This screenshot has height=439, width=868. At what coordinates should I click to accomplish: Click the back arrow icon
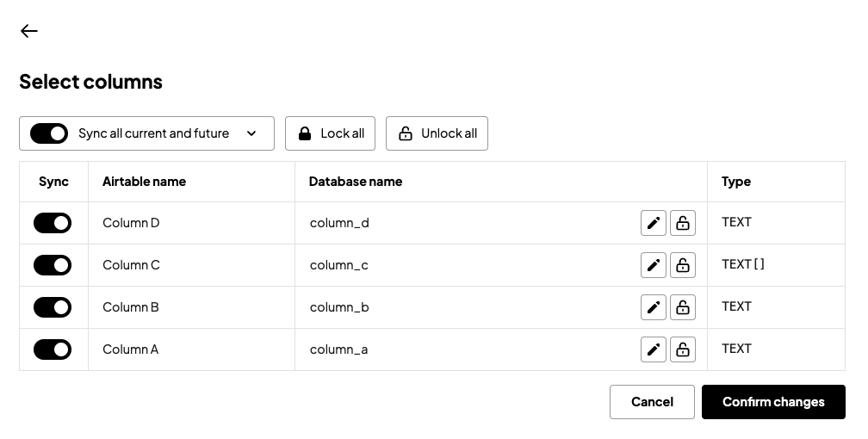click(x=28, y=31)
